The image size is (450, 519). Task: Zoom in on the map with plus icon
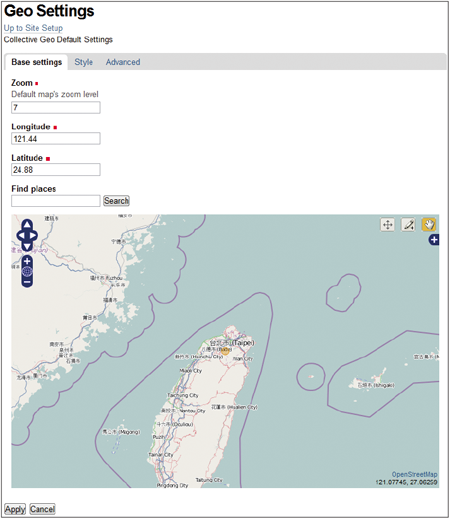click(x=27, y=261)
